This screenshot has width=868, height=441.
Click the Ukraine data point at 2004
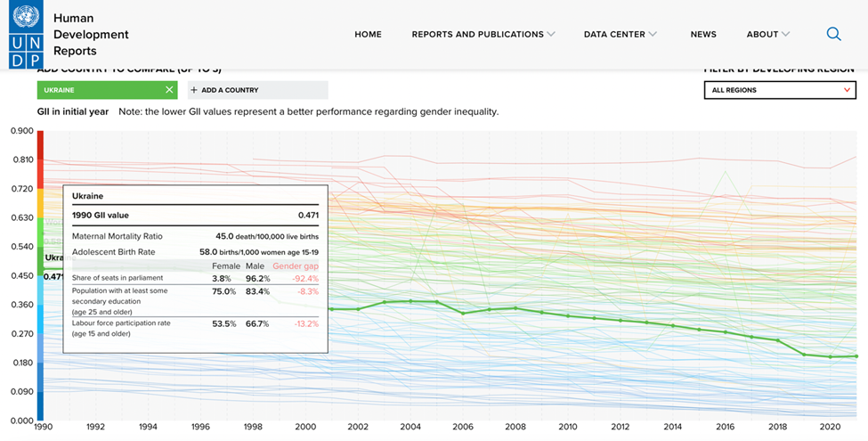tap(410, 301)
